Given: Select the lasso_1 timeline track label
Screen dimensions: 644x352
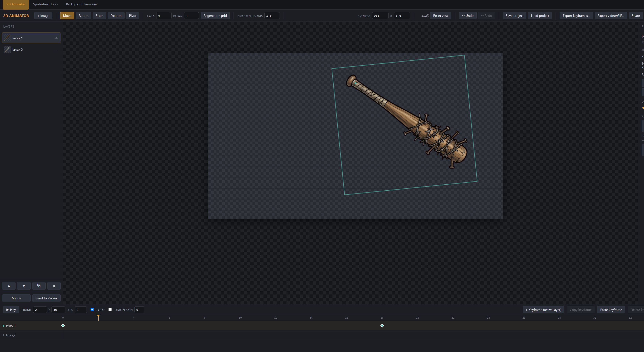Looking at the screenshot, I should (x=11, y=326).
